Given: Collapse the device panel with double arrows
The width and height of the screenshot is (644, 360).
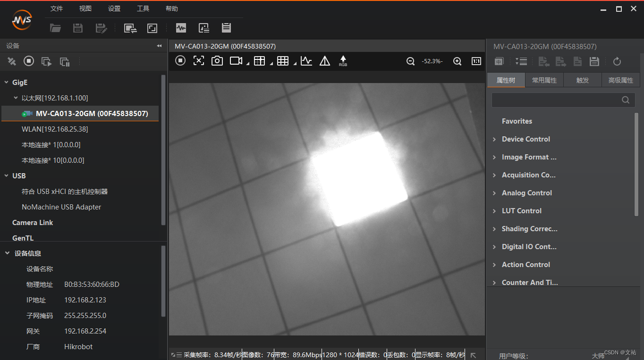Looking at the screenshot, I should [x=159, y=46].
